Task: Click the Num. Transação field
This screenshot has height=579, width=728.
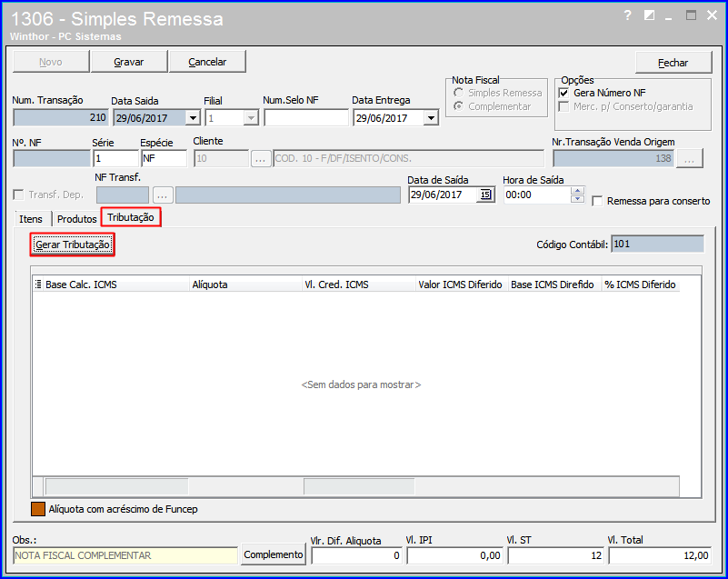Action: coord(61,118)
